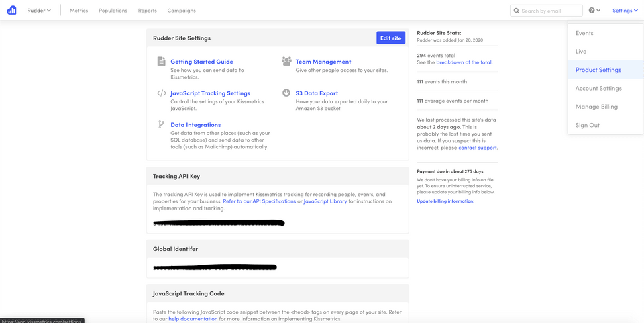This screenshot has width=644, height=323.
Task: Click the Kissmetrics bar chart logo
Action: (11, 11)
